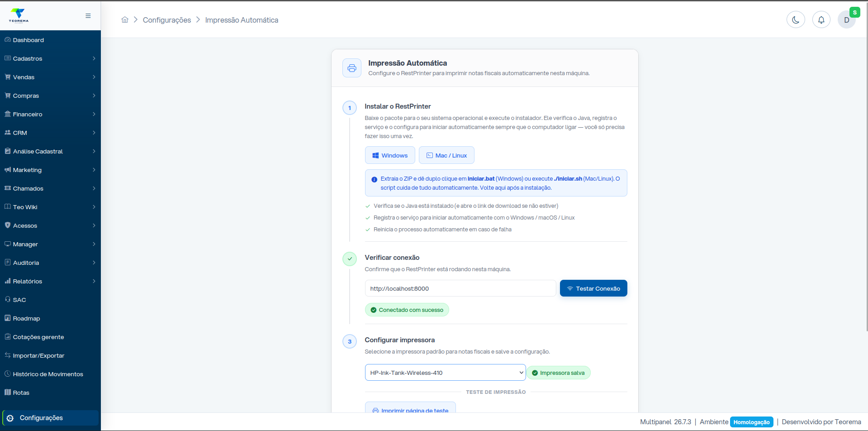This screenshot has height=431, width=868.
Task: Click 'Multipanel 26.7.3' footer text
Action: click(x=665, y=422)
